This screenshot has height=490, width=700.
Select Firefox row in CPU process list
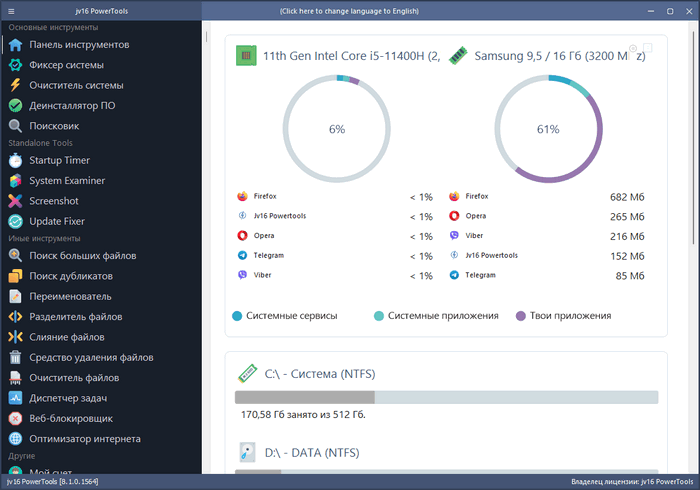point(335,196)
